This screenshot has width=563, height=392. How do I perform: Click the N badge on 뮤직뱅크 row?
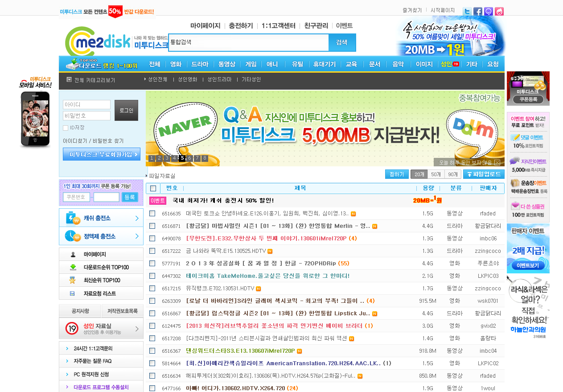[258, 289]
